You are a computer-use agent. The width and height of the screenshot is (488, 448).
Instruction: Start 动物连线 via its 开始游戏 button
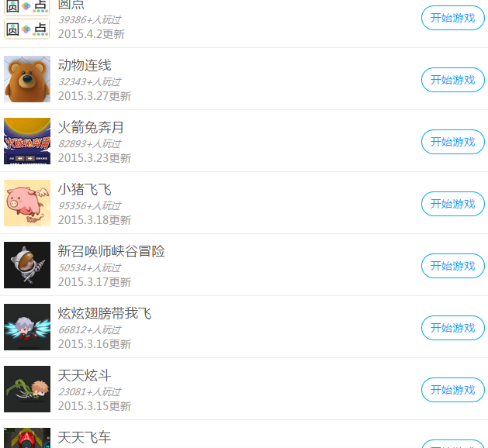coord(453,80)
